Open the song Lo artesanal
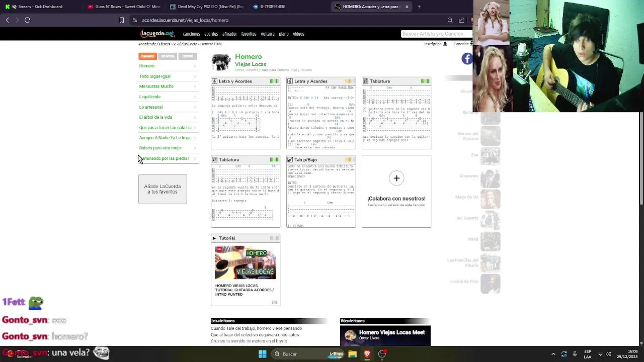The height and width of the screenshot is (362, 644). (169, 107)
